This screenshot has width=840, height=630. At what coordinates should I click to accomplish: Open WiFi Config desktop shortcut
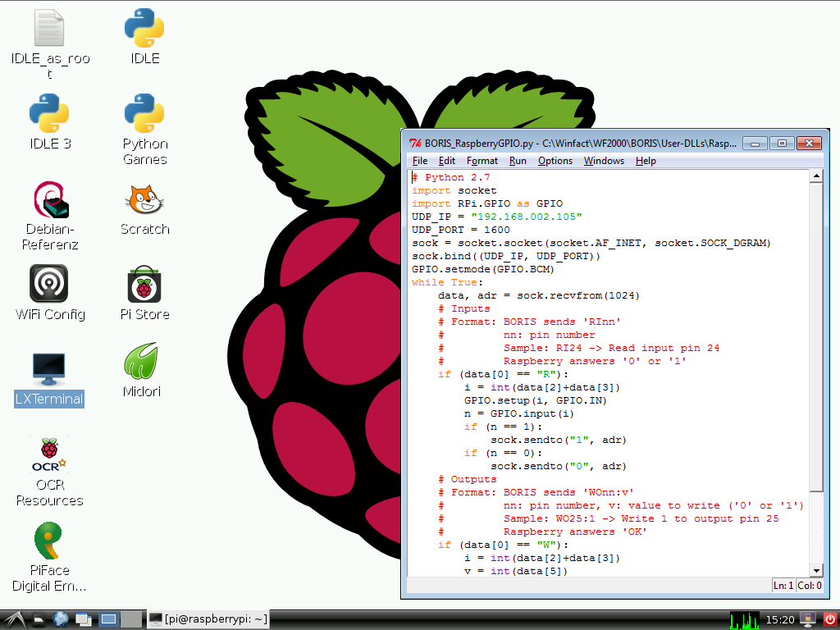coord(49,285)
